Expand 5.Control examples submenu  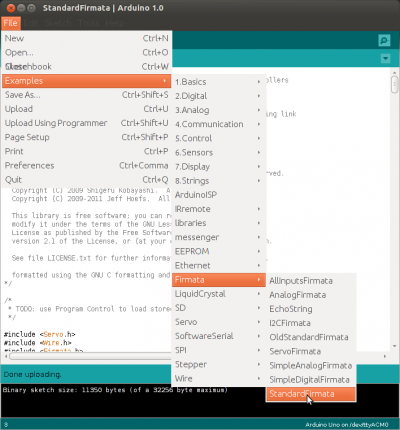[219, 138]
